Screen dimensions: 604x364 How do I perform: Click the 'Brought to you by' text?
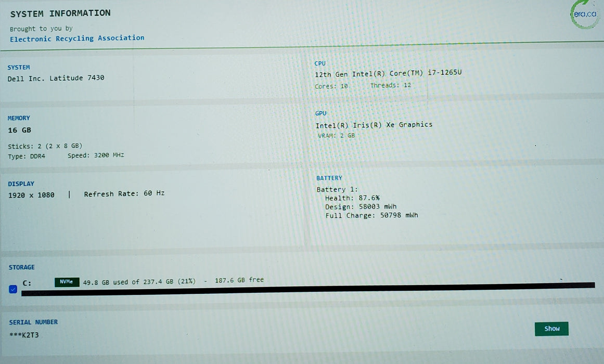(x=41, y=29)
